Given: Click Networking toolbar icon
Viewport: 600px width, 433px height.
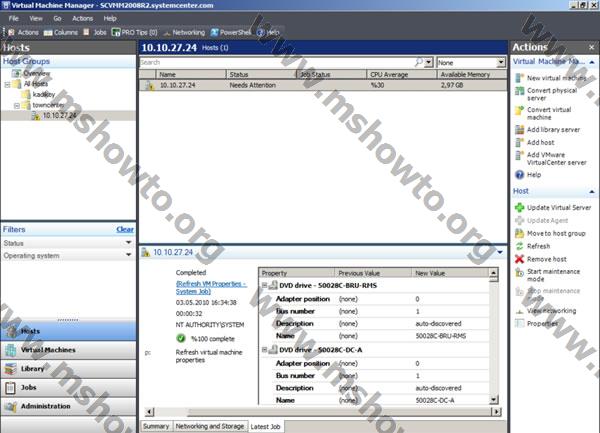Looking at the screenshot, I should (x=184, y=33).
